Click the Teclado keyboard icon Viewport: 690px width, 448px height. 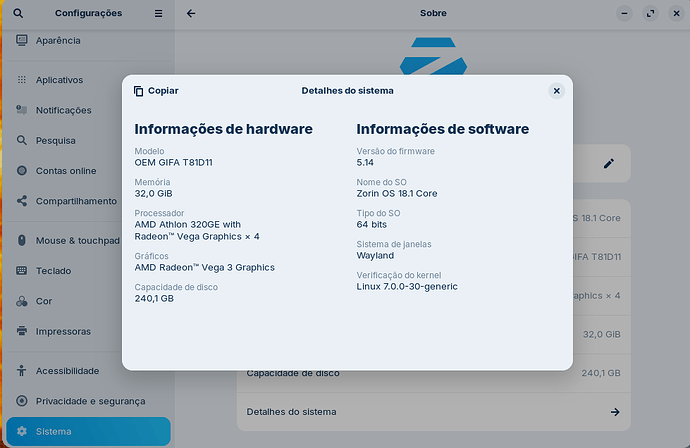[22, 270]
